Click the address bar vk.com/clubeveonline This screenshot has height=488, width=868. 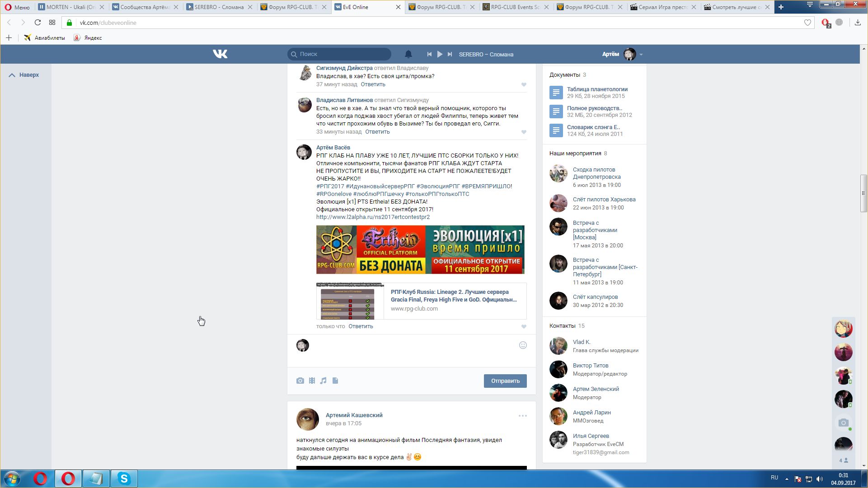point(434,23)
